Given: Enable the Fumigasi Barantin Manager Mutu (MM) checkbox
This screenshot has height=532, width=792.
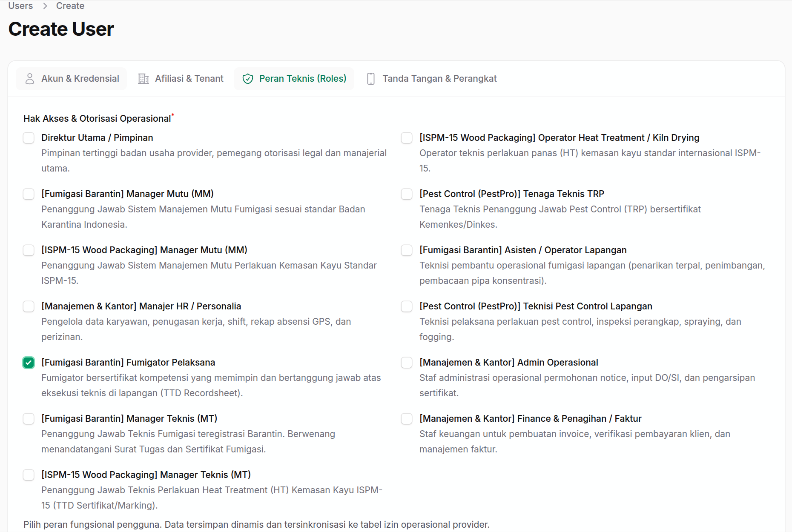Looking at the screenshot, I should coord(29,194).
